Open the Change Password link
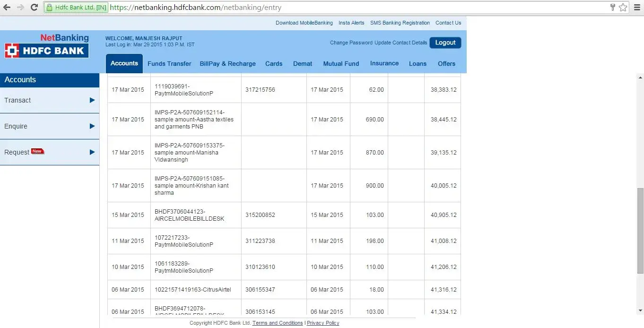The image size is (644, 328). [x=351, y=43]
